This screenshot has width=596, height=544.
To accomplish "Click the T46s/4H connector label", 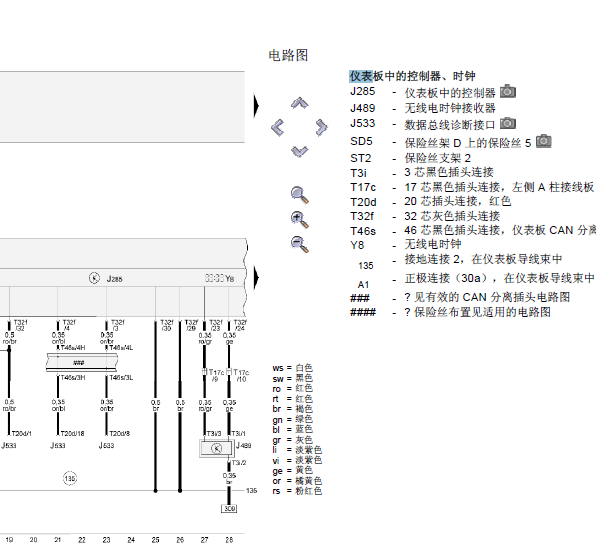I will coord(73,347).
